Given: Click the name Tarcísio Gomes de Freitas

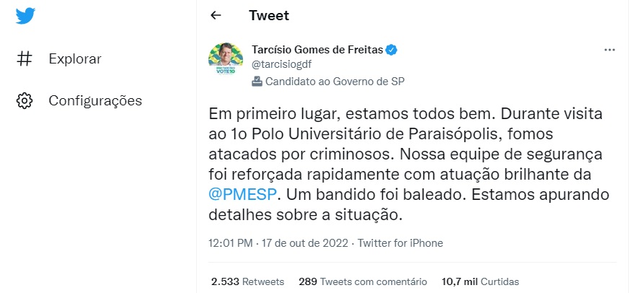Looking at the screenshot, I should (317, 50).
